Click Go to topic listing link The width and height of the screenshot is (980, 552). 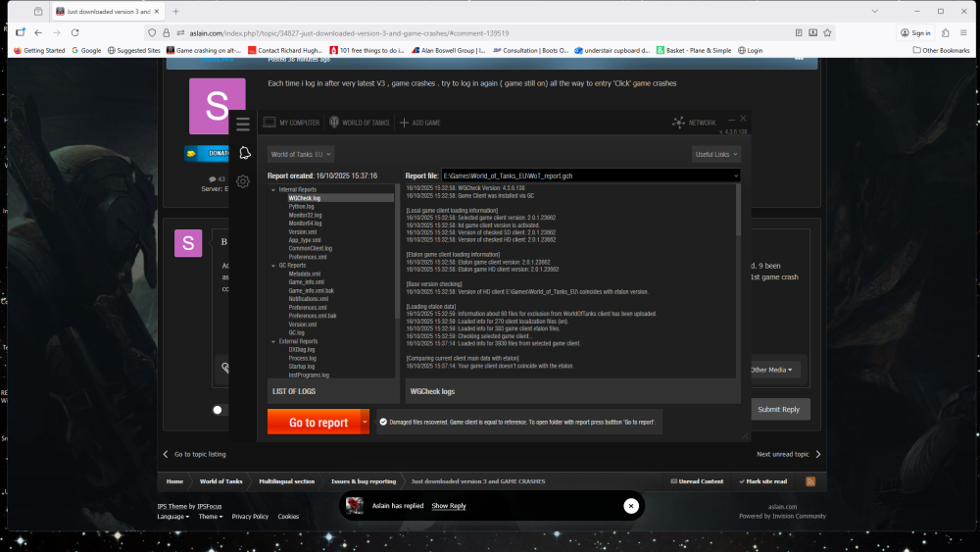coord(194,455)
